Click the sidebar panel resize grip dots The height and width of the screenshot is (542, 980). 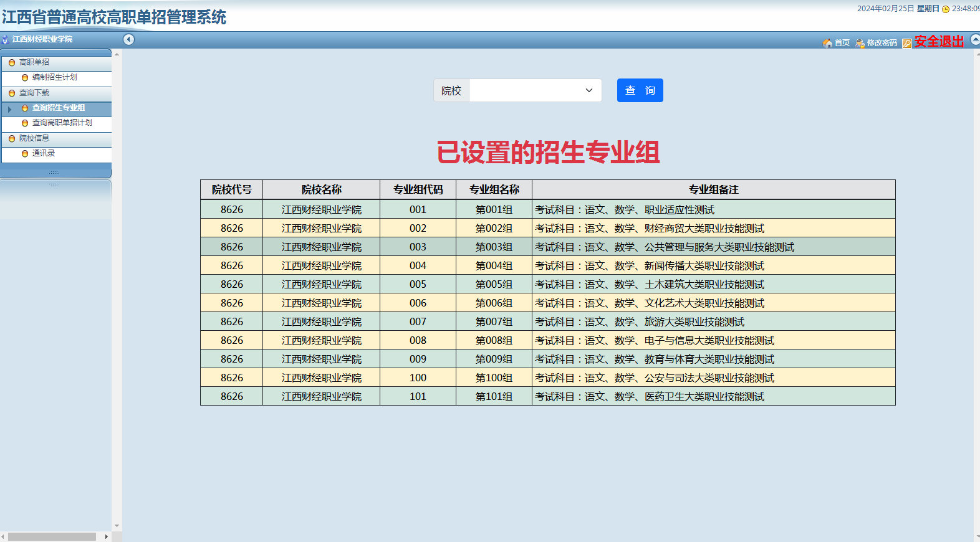tap(54, 173)
